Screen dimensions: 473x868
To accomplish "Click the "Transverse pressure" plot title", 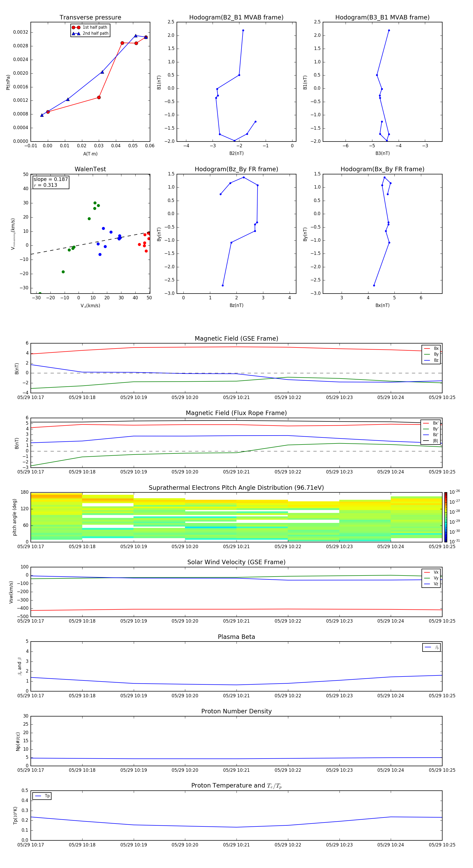I will pos(90,18).
